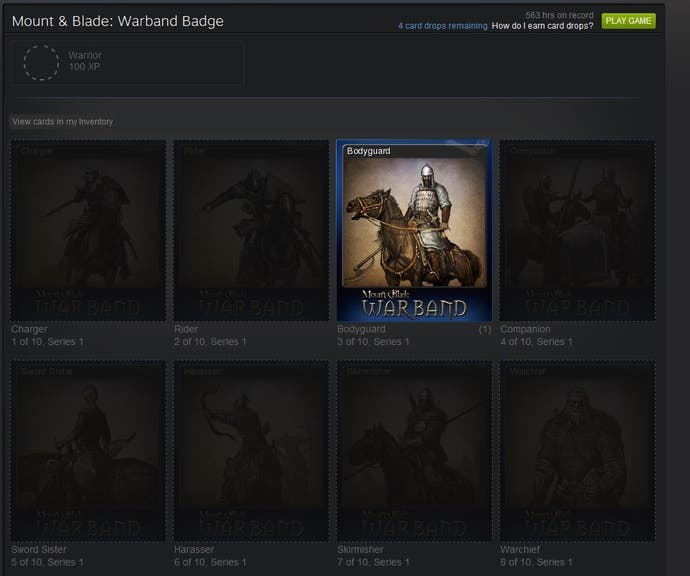Select the dimmed Sword Sister card
This screenshot has height=576, width=690.
(x=88, y=451)
